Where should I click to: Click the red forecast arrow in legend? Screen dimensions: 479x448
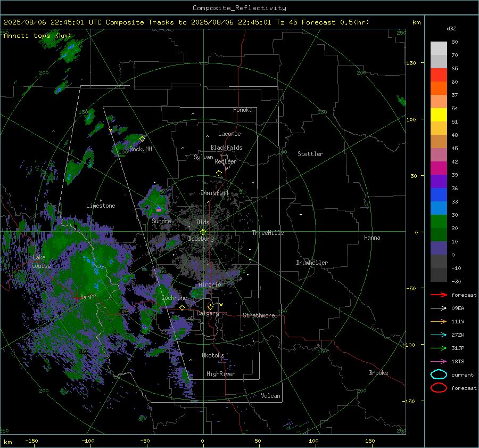tap(439, 295)
